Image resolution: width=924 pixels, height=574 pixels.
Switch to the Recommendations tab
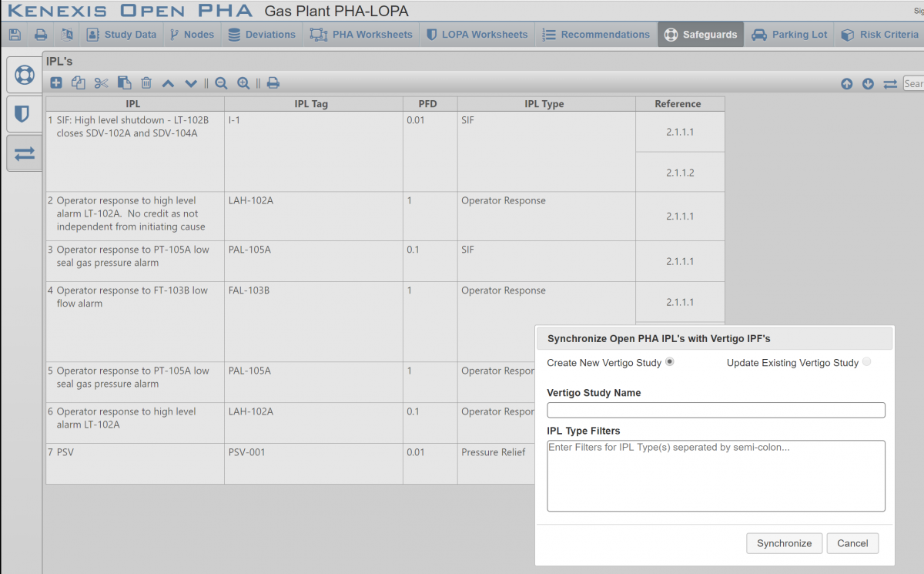[596, 35]
